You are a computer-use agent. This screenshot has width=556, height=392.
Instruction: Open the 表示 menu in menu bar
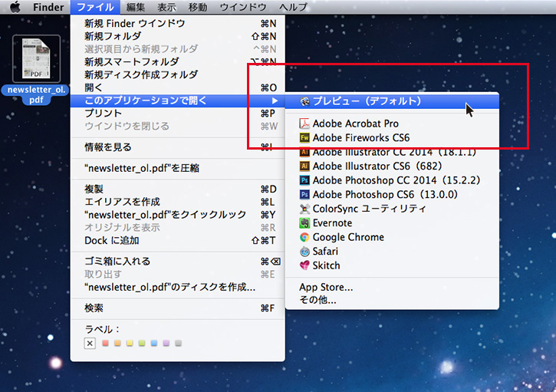coord(166,7)
